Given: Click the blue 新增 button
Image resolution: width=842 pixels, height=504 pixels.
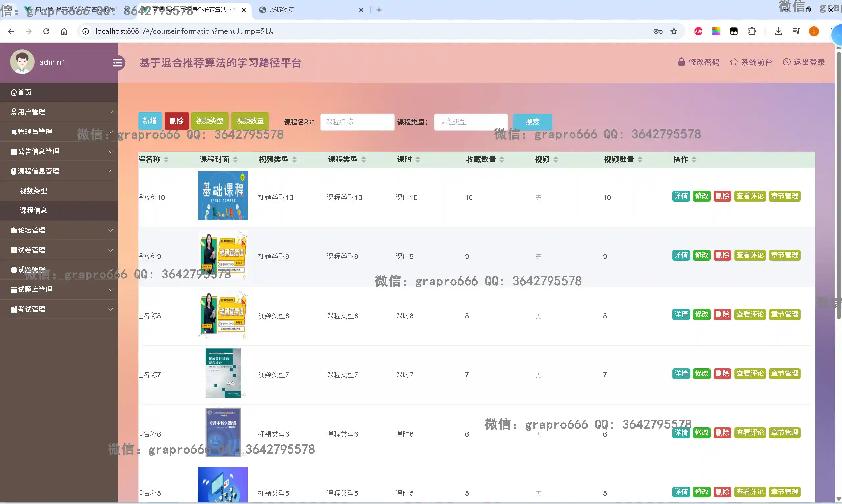Looking at the screenshot, I should (x=150, y=121).
